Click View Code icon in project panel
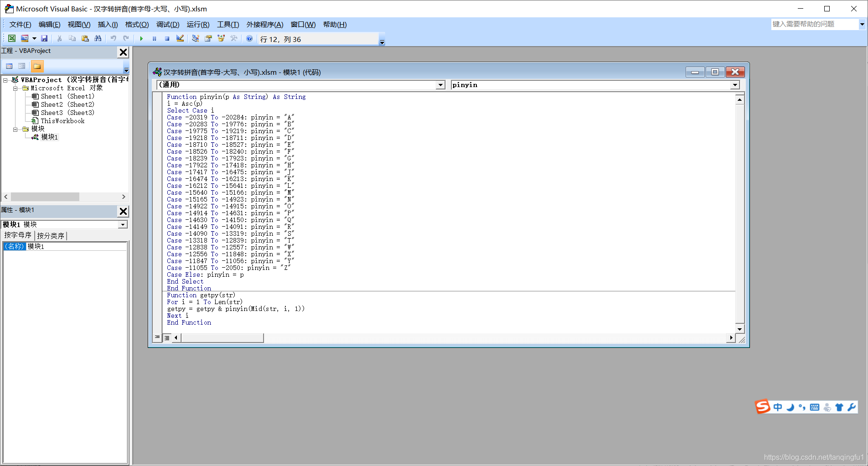This screenshot has width=868, height=466. (x=9, y=66)
